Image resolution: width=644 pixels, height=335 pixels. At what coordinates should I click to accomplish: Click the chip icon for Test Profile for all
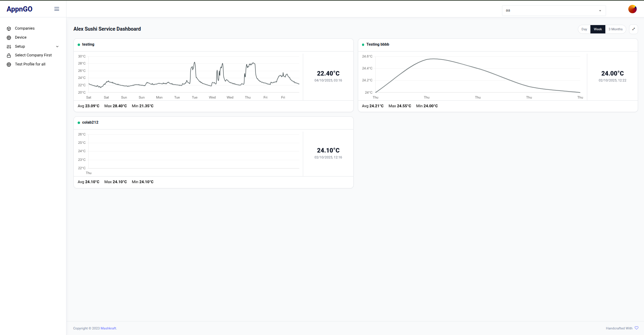[x=9, y=64]
